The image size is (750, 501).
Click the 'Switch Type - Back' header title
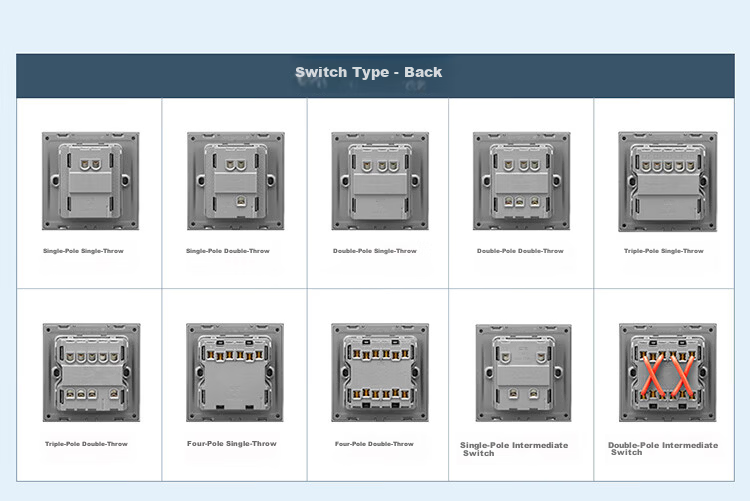(x=368, y=72)
